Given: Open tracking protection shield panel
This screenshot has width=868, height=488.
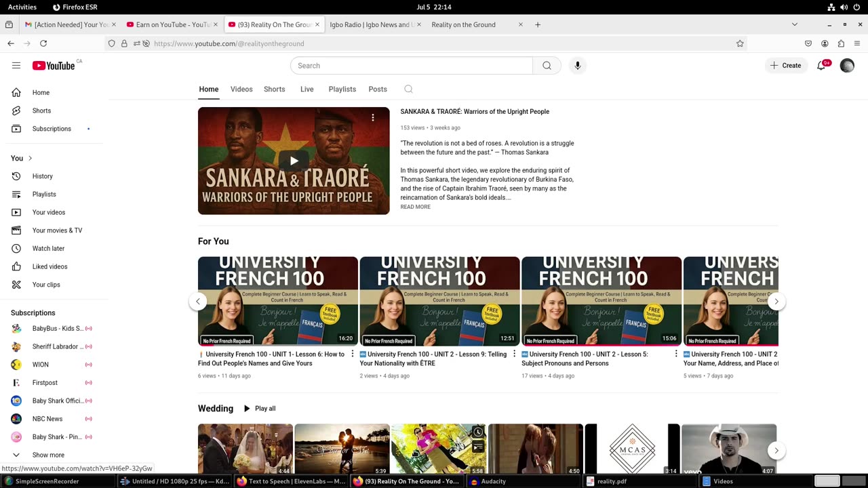Looking at the screenshot, I should pos(112,43).
